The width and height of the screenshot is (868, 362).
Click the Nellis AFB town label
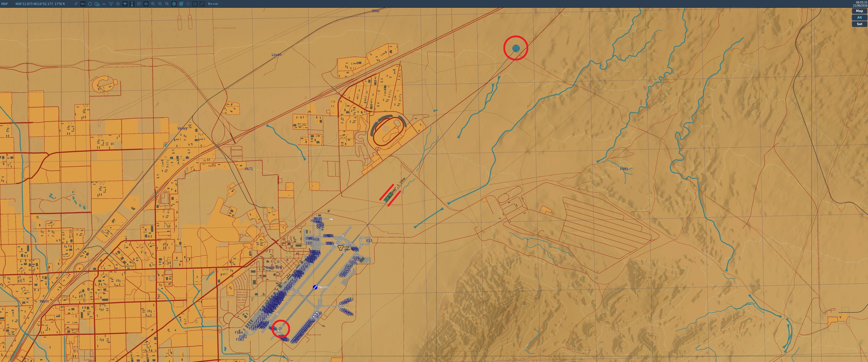click(274, 267)
